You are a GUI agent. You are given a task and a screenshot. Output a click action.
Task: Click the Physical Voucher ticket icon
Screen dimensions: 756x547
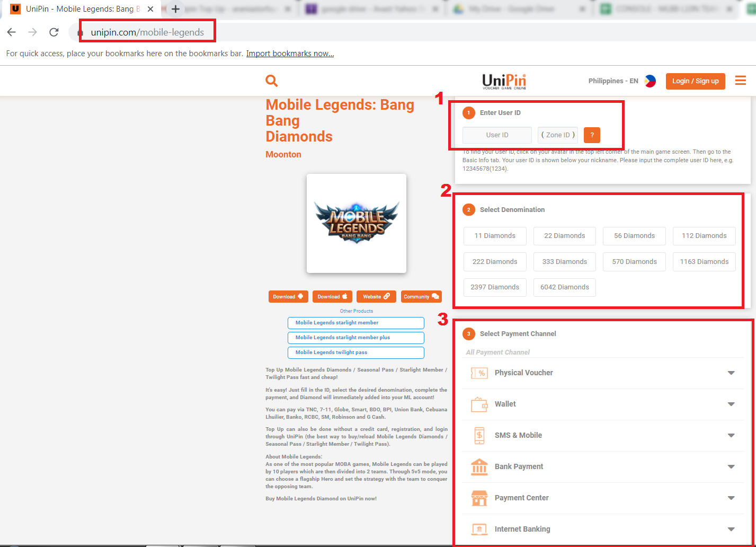(479, 373)
